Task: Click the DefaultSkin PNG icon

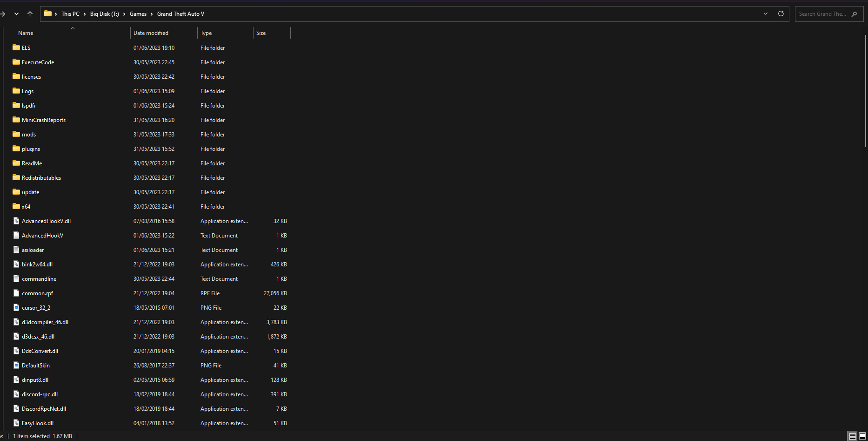Action: [x=16, y=365]
